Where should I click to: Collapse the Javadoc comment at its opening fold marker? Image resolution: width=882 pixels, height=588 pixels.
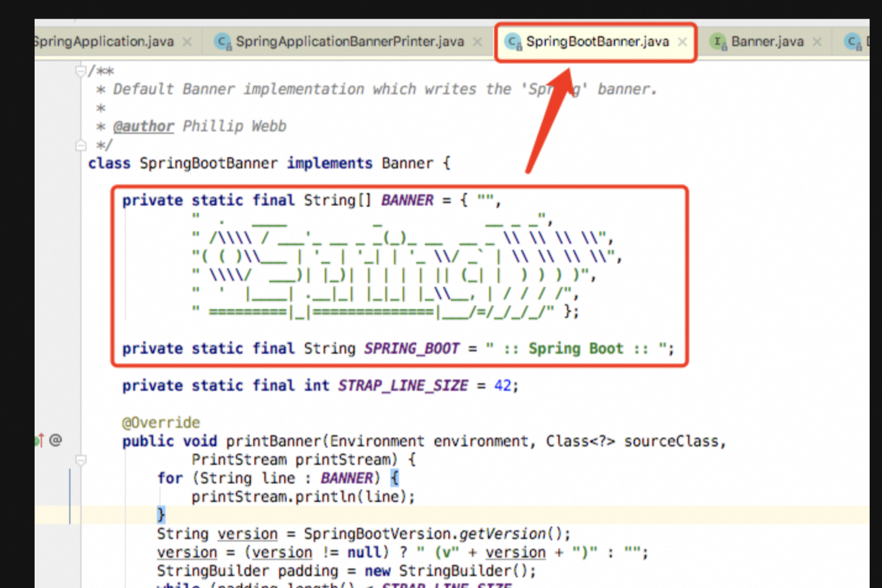(80, 71)
